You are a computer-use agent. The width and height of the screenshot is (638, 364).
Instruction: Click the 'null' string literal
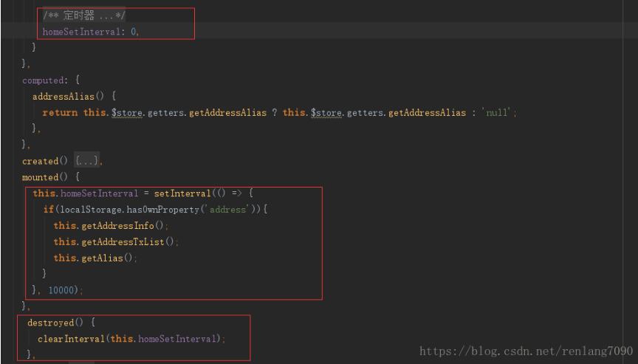pos(498,113)
